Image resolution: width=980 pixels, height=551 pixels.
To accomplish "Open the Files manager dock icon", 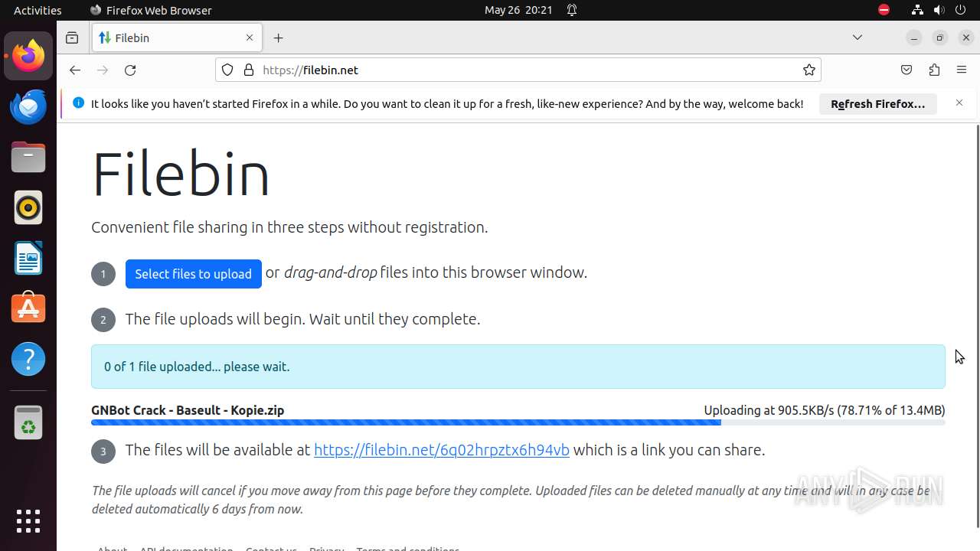I will (28, 157).
